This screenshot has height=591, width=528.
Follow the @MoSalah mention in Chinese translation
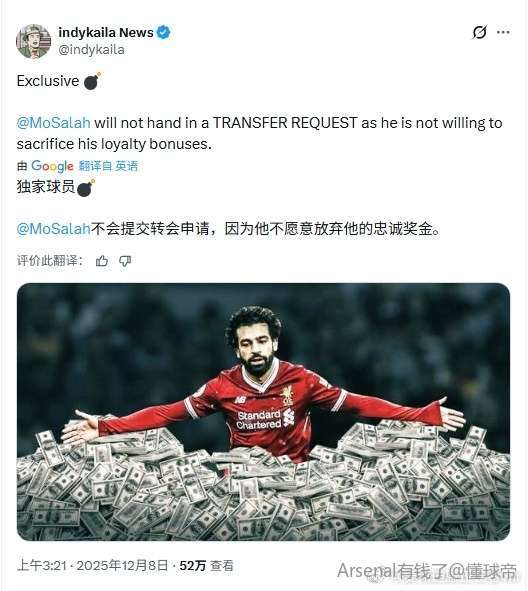54,229
